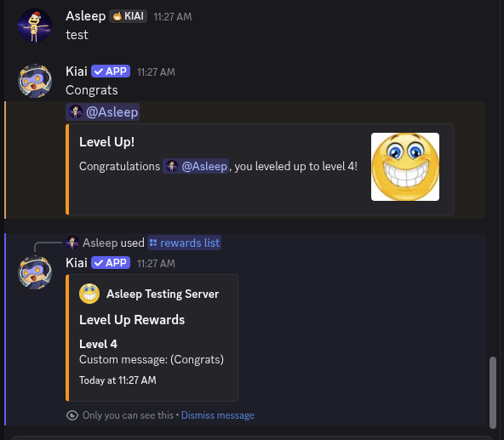Click the chat scrollbar thumb

point(493,392)
